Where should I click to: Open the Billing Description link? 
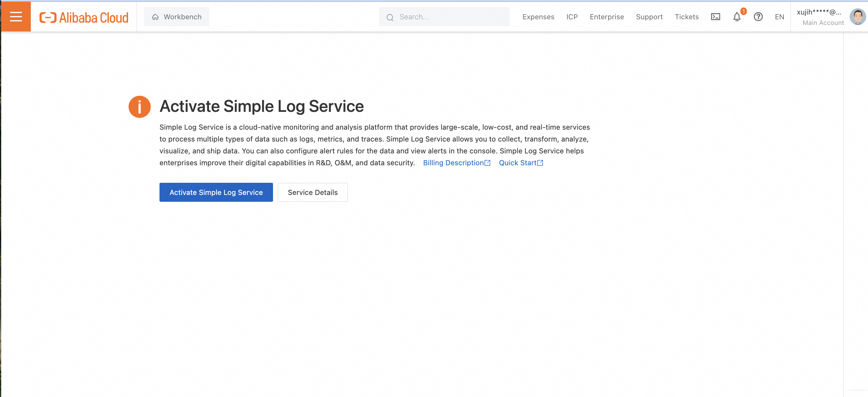click(x=457, y=163)
